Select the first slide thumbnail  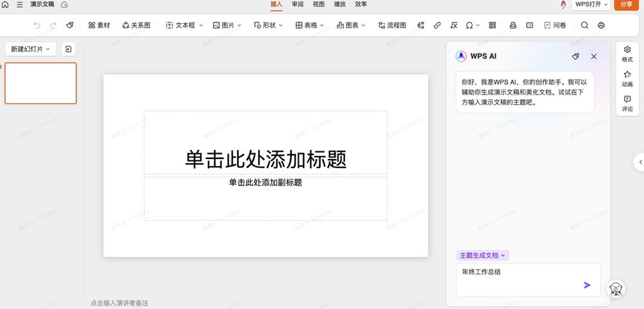[x=41, y=83]
